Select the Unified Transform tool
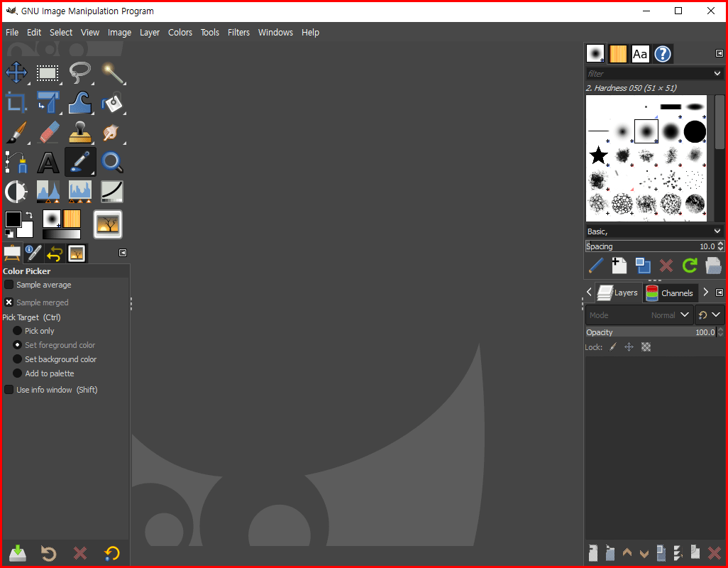 pyautogui.click(x=48, y=102)
